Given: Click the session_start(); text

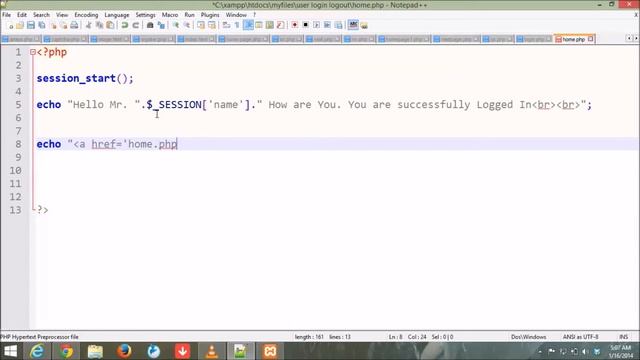Looking at the screenshot, I should 85,78.
